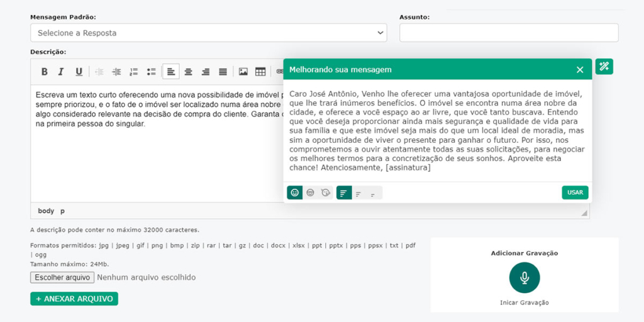Click the body element path item

click(46, 211)
